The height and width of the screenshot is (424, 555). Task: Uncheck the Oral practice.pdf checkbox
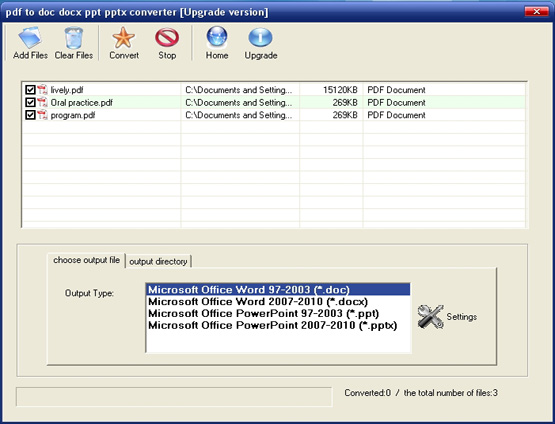coord(30,102)
